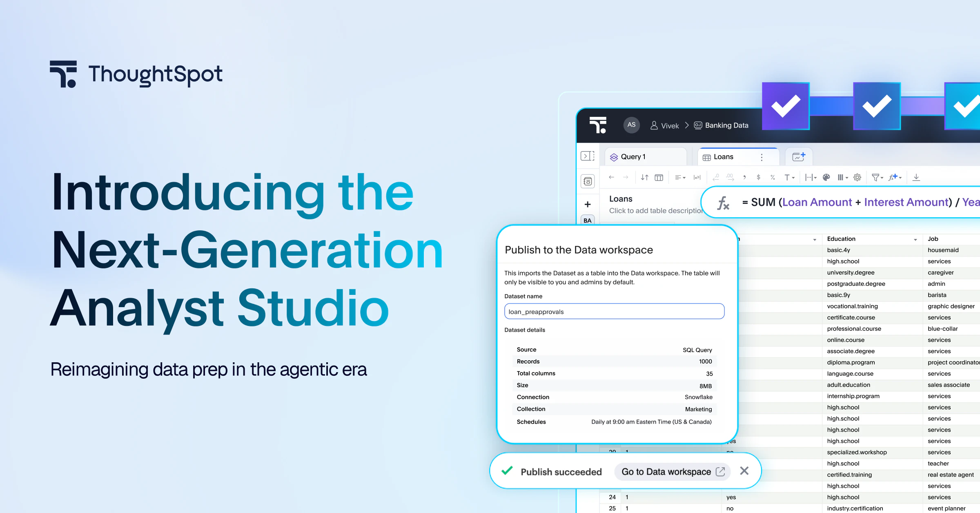
Task: Open add formula fx dropdown
Action: (x=895, y=177)
